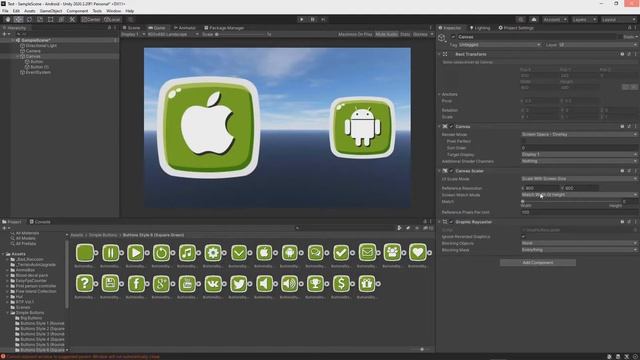Collapse Canvas node in Hierarchy
Image resolution: width=640 pixels, height=360 pixels.
[18, 56]
